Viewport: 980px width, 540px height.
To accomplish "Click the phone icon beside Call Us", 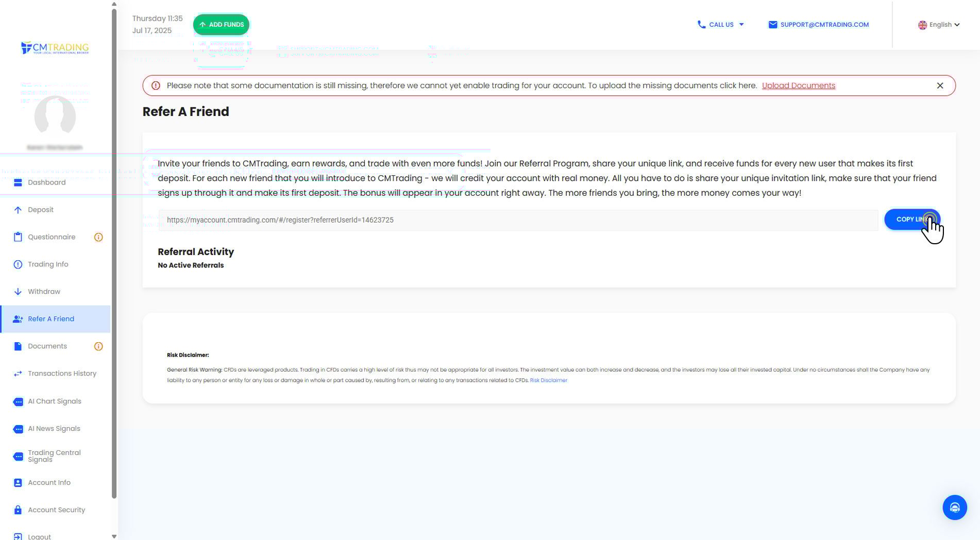I will pyautogui.click(x=701, y=24).
